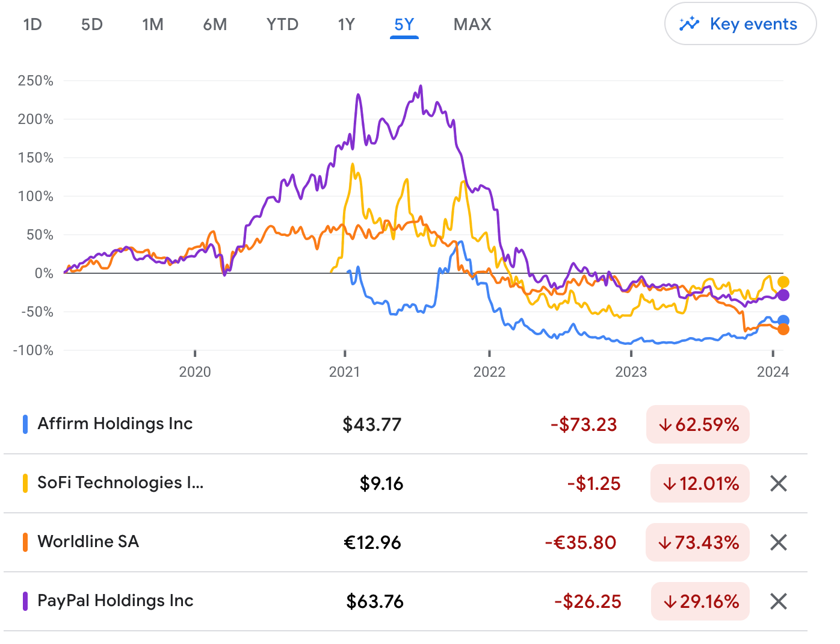Viewport: 840px width, 644px height.
Task: Click PayPal change value -$26.25
Action: pos(588,601)
